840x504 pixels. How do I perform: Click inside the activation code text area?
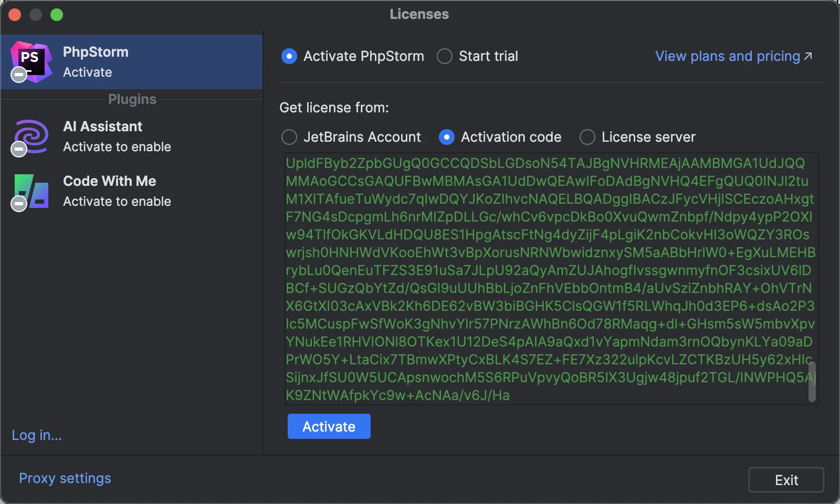click(546, 278)
